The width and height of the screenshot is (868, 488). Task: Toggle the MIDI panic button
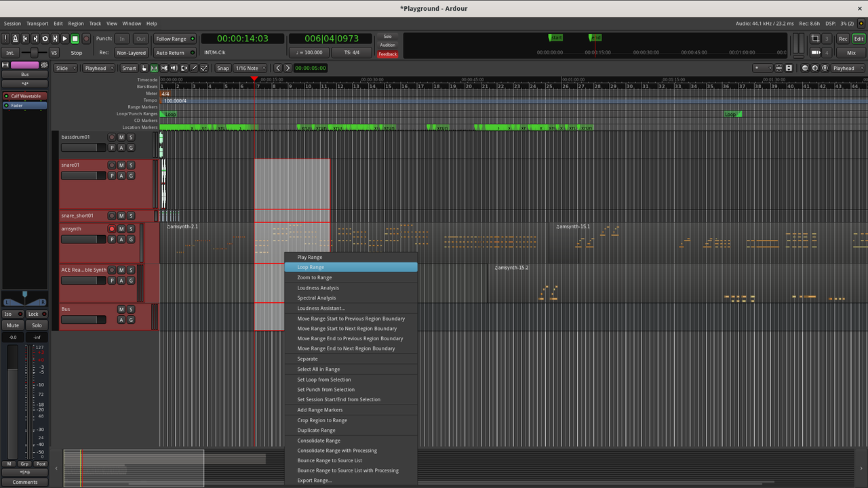point(5,39)
